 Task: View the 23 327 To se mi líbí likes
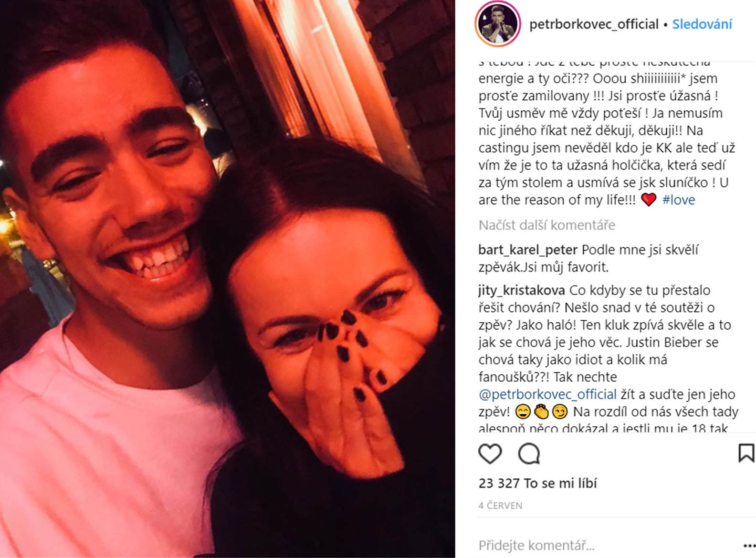(x=538, y=483)
